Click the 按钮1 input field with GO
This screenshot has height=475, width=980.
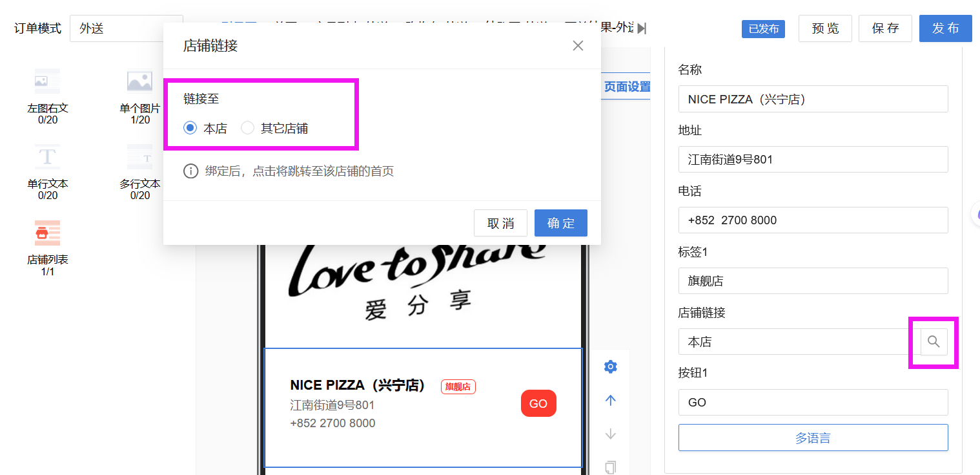[x=813, y=402]
